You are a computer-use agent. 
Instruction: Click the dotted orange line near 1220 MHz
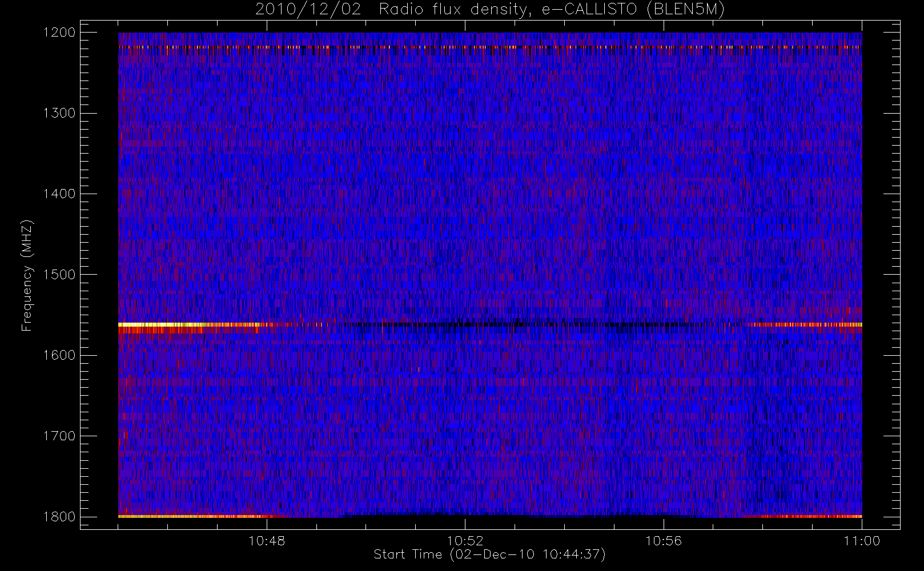click(490, 47)
